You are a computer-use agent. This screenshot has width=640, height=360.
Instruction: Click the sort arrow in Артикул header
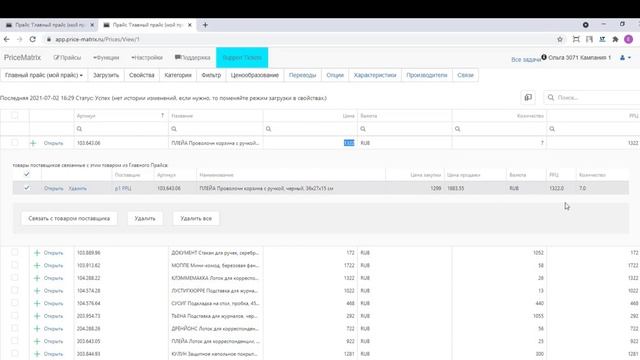(x=162, y=116)
